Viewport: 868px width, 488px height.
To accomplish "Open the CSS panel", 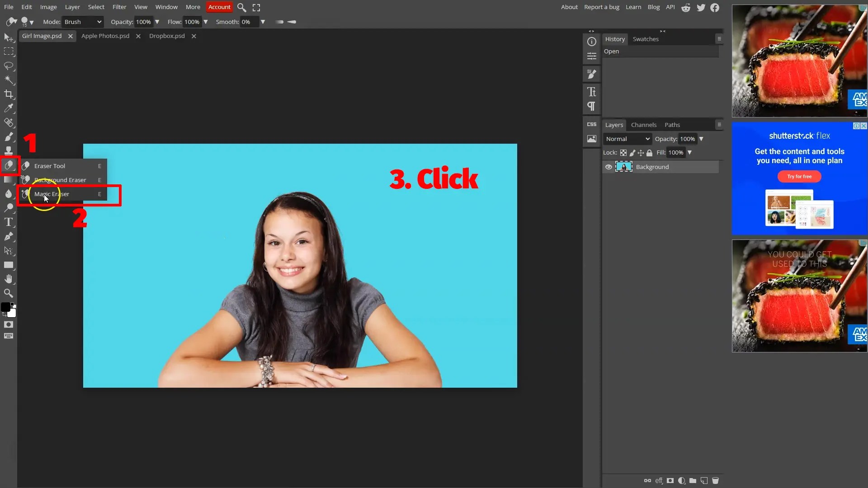I will tap(592, 124).
